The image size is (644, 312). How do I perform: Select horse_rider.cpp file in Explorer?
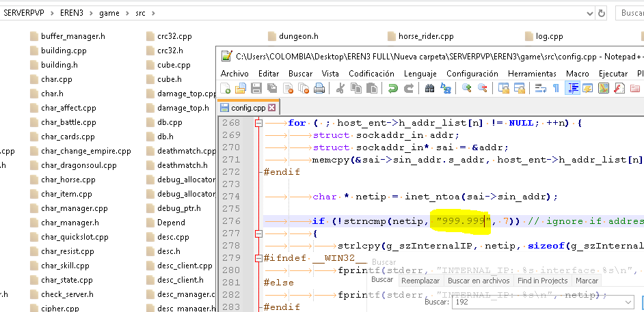pyautogui.click(x=420, y=36)
